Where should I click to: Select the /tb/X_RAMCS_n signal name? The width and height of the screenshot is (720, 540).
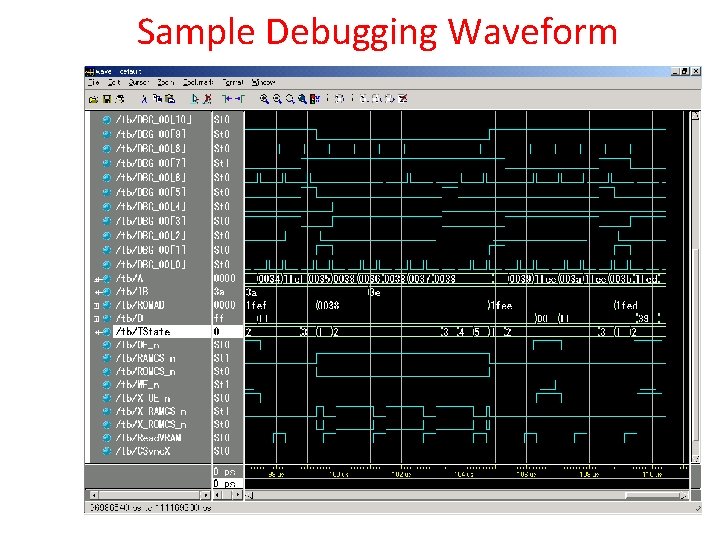tap(151, 411)
